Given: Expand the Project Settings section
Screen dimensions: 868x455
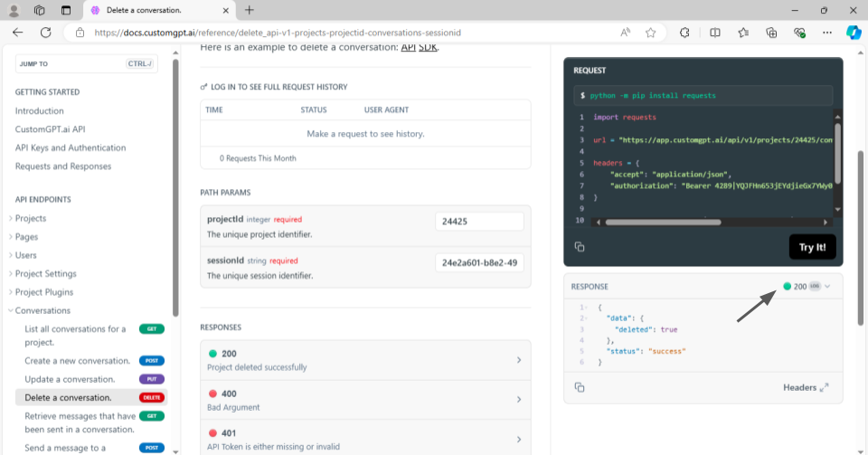Looking at the screenshot, I should click(x=45, y=273).
